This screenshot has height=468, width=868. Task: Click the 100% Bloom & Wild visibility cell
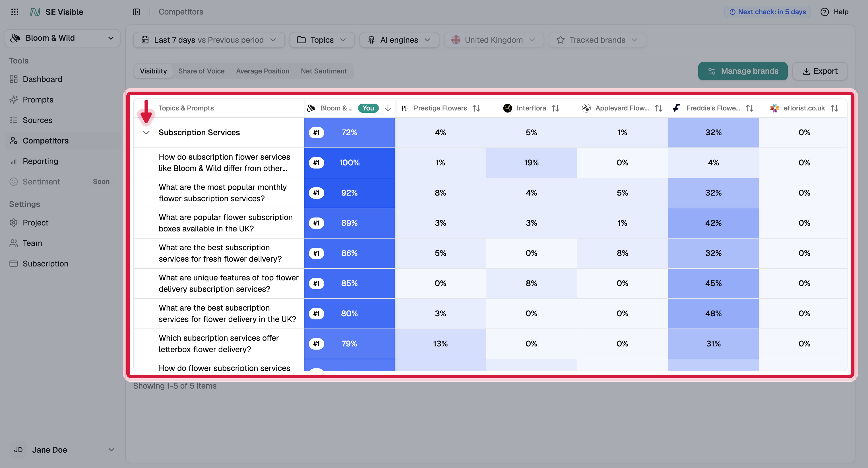(x=349, y=163)
